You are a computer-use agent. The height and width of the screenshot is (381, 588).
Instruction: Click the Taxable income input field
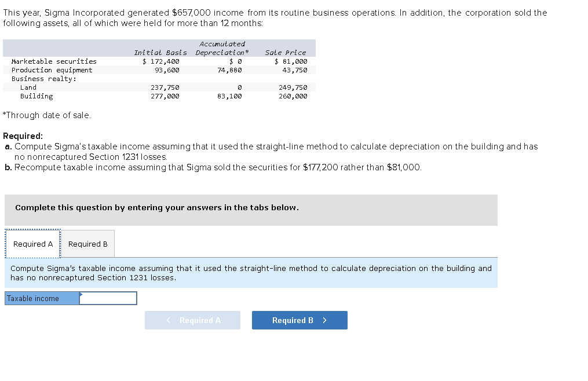108,298
